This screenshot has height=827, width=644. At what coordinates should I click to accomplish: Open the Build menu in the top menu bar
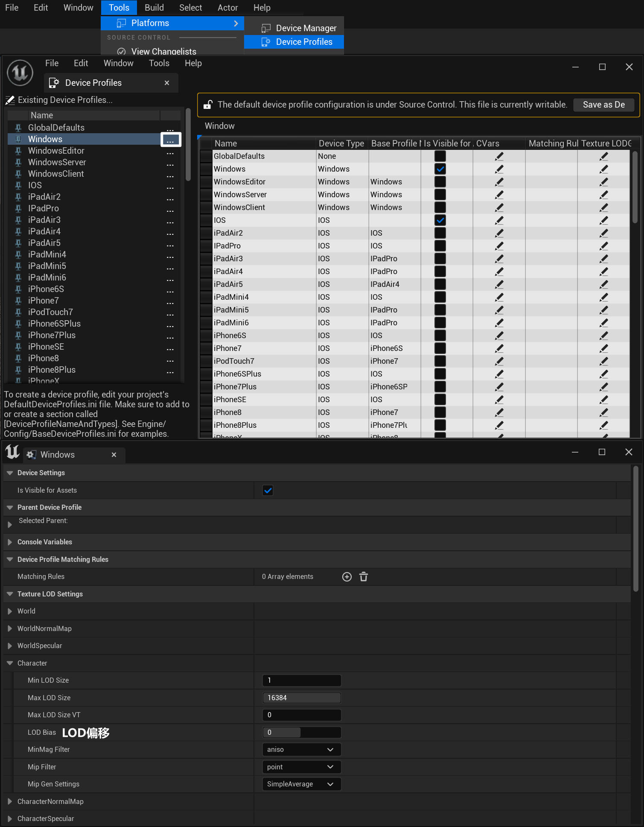154,8
